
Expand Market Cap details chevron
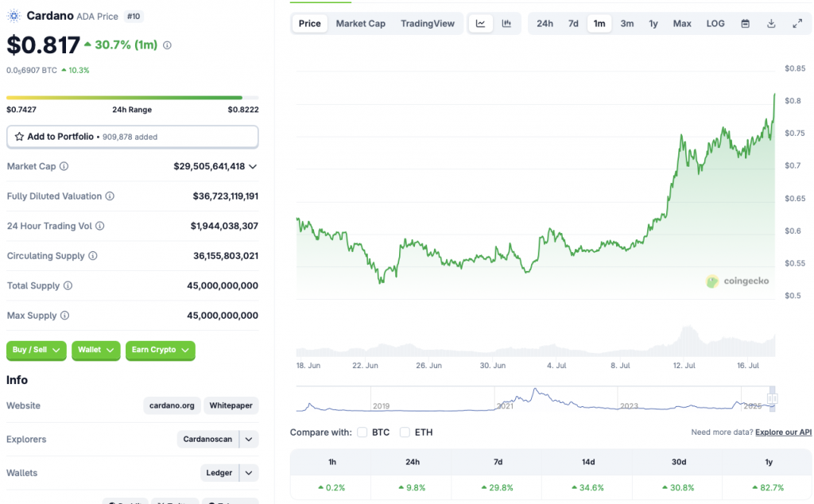[253, 167]
